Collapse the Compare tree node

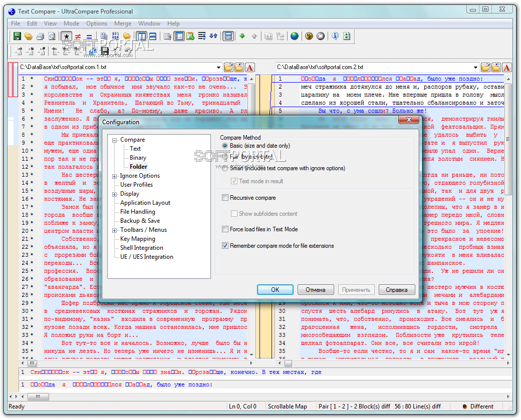click(115, 141)
